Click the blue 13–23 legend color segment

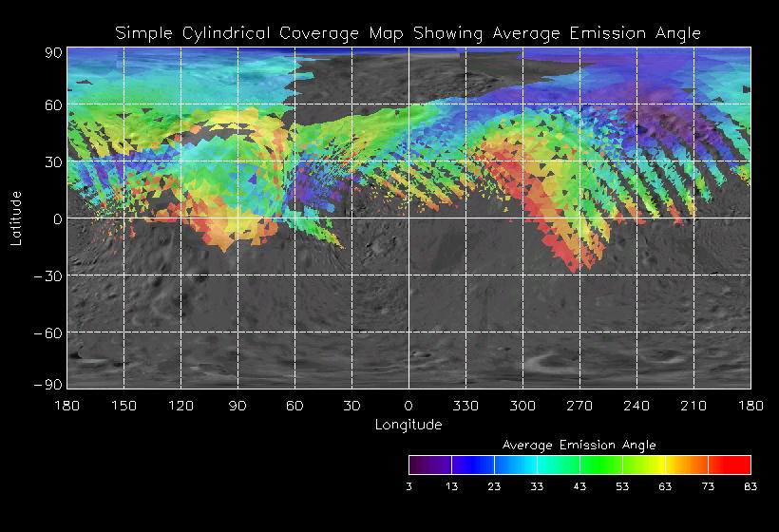473,465
